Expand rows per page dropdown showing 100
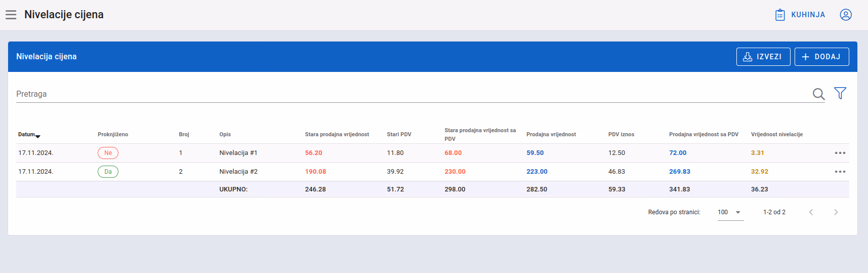The height and width of the screenshot is (273, 868). pyautogui.click(x=730, y=212)
